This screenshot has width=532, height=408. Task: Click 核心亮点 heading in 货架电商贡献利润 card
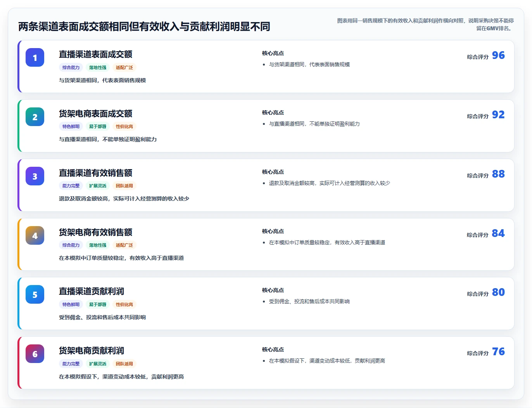coord(273,349)
